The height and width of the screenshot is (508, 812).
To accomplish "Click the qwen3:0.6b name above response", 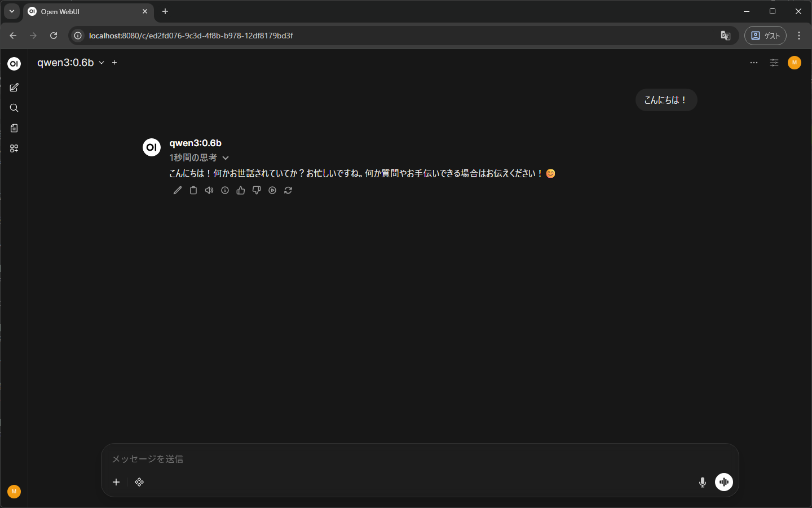I will coord(196,143).
